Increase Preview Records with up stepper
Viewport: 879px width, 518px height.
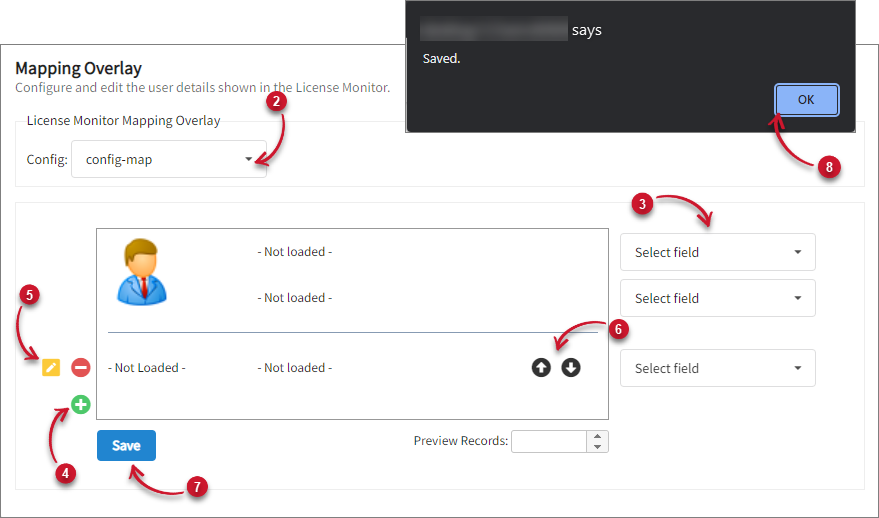tap(598, 436)
